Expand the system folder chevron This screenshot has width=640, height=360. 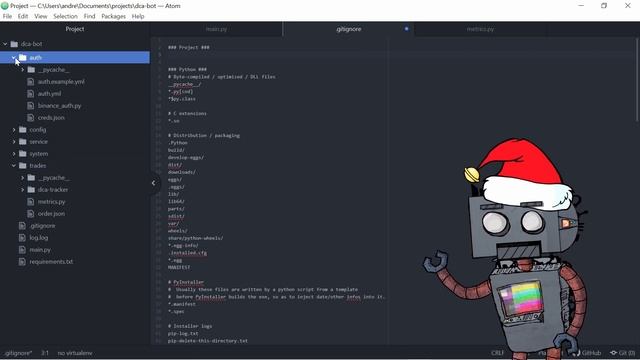click(x=14, y=154)
